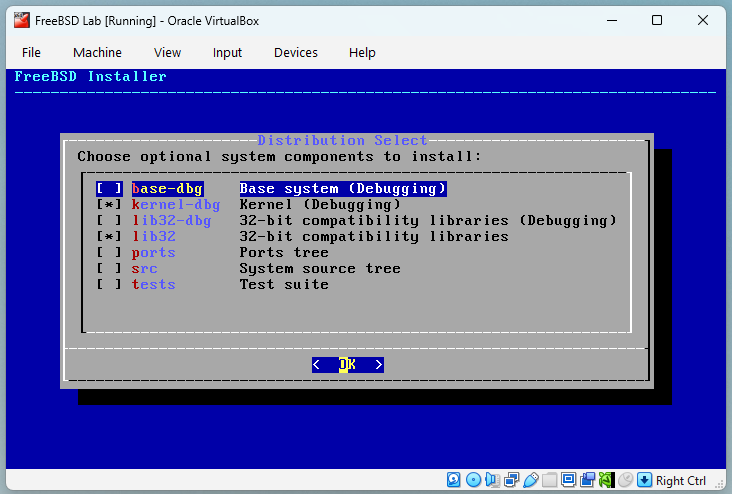Open the USB devices status icon
Screen dimensions: 732x494
531,480
